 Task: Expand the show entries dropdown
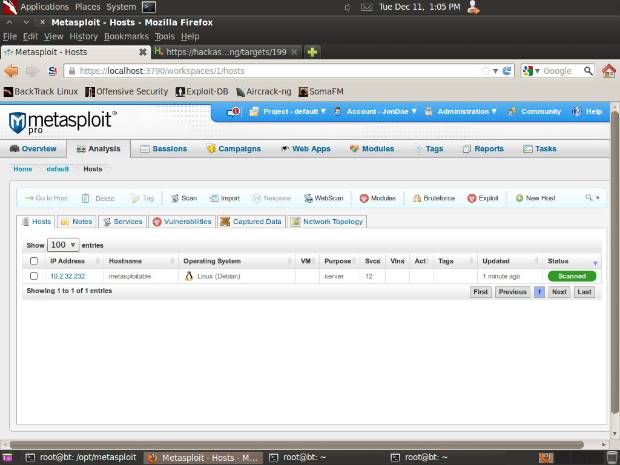[x=63, y=244]
